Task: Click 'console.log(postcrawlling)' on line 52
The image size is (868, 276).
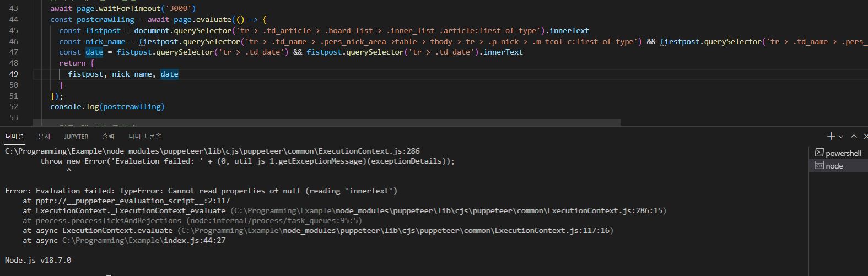Action: 107,106
